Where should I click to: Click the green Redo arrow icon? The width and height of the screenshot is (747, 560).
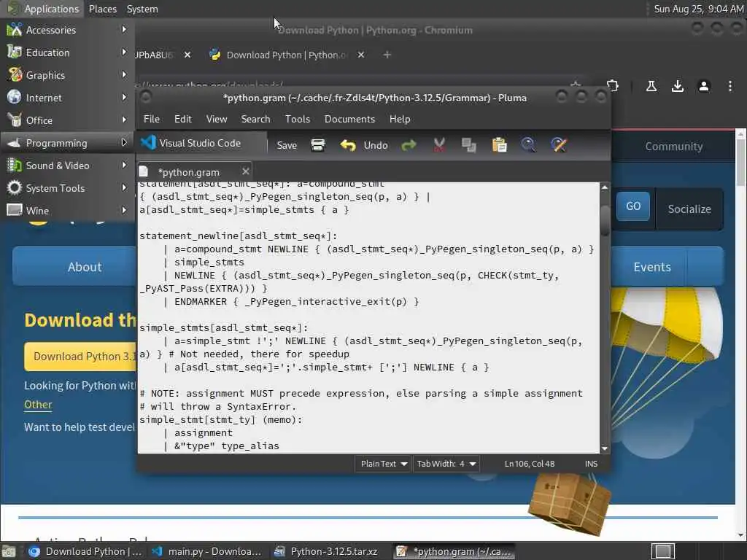click(409, 145)
